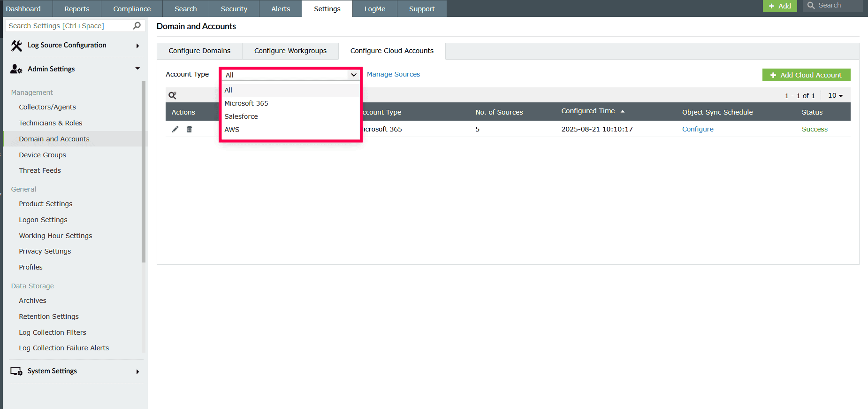Click the top-right Search magnifier icon
Image resolution: width=868 pixels, height=409 pixels.
(811, 6)
